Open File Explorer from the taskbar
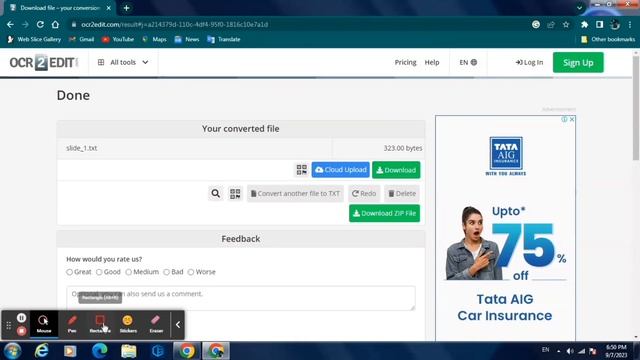 pos(129,351)
